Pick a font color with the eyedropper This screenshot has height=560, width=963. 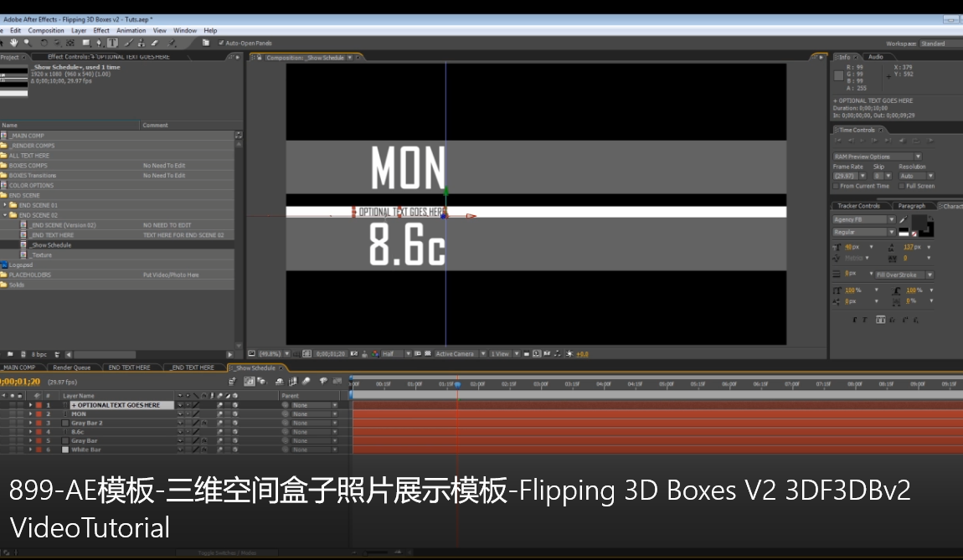903,219
